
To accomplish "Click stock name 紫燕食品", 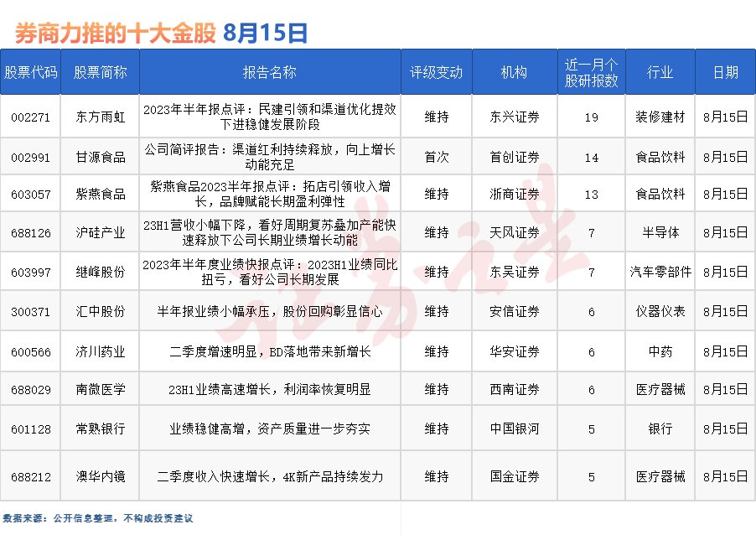I will pyautogui.click(x=101, y=194).
